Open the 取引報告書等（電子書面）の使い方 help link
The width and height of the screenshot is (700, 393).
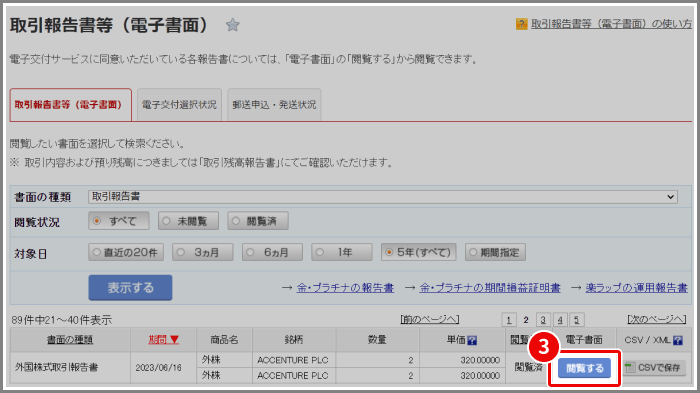point(611,24)
